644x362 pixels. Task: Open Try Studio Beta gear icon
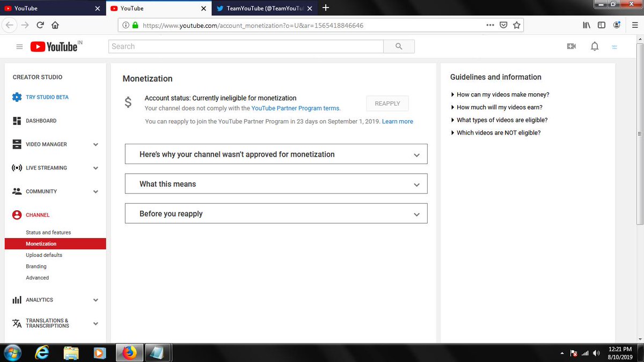pos(17,97)
